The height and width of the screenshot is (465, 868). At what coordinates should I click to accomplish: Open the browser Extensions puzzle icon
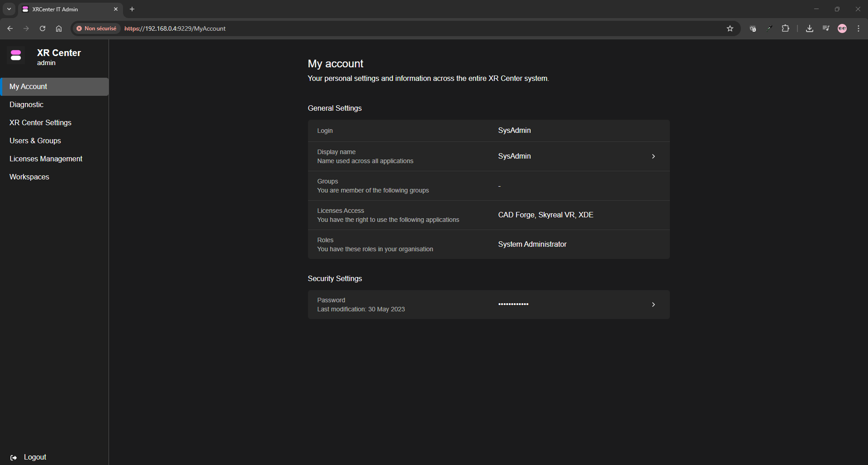[785, 28]
